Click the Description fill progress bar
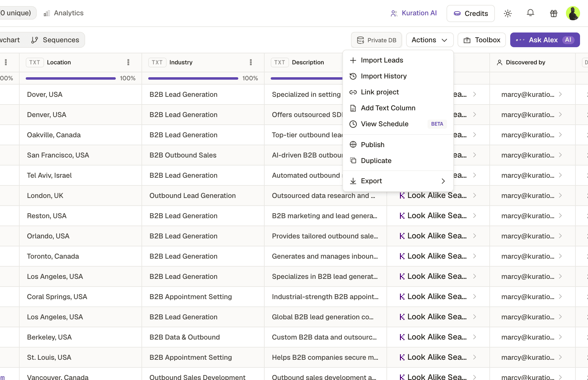The width and height of the screenshot is (588, 380). [x=307, y=78]
